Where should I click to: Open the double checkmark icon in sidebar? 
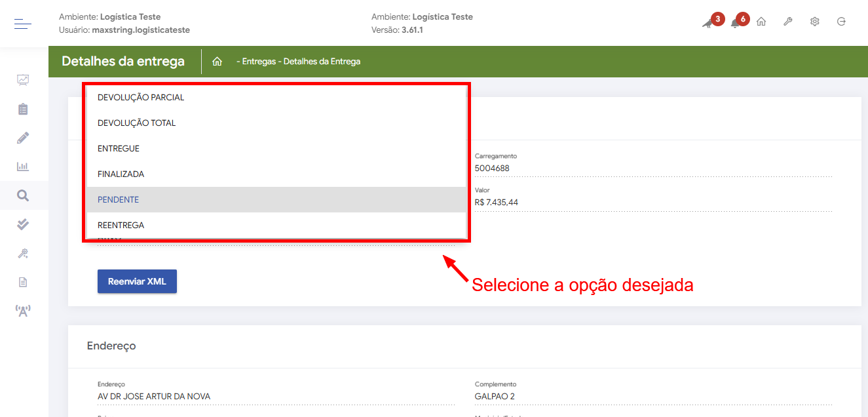[23, 224]
